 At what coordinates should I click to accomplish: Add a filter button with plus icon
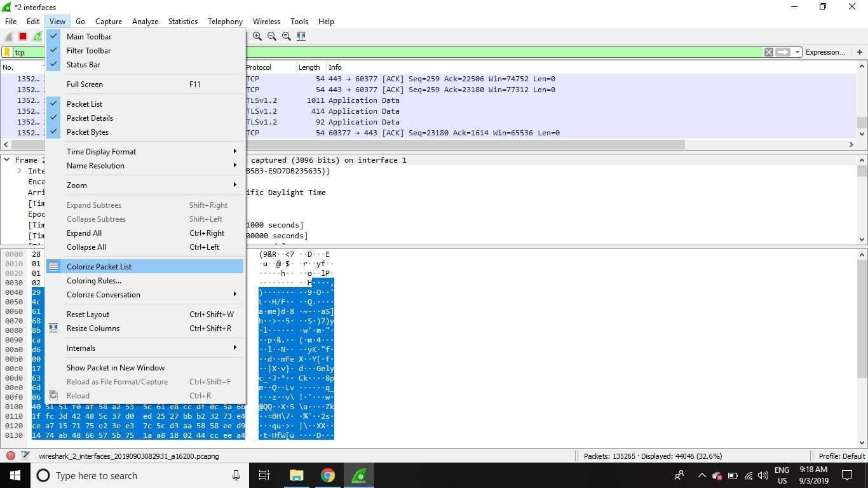point(859,52)
